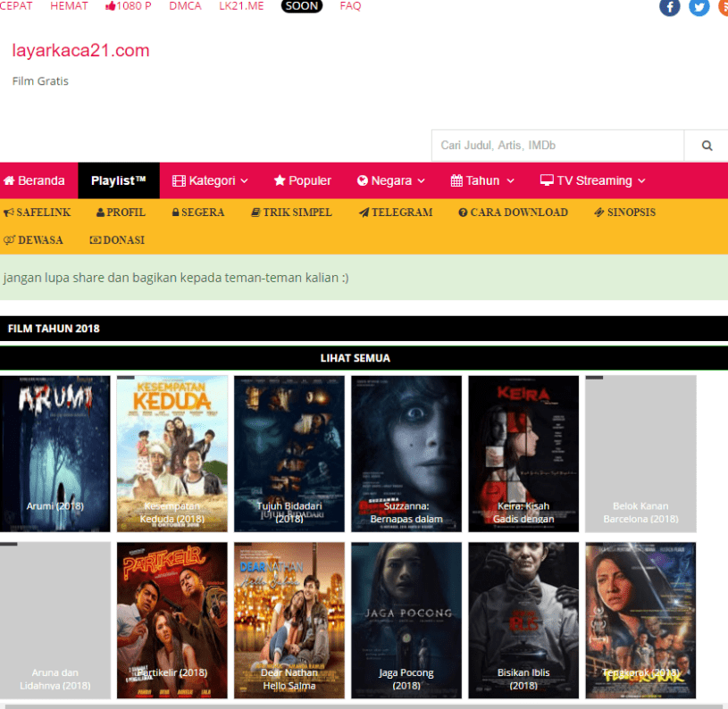Go to Beranda home tab

coord(35,180)
